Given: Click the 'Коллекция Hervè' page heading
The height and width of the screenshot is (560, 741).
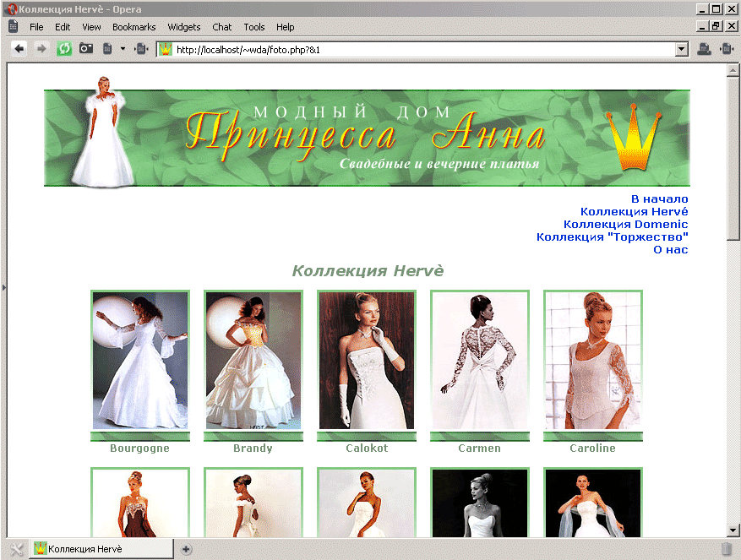Looking at the screenshot, I should pos(368,271).
